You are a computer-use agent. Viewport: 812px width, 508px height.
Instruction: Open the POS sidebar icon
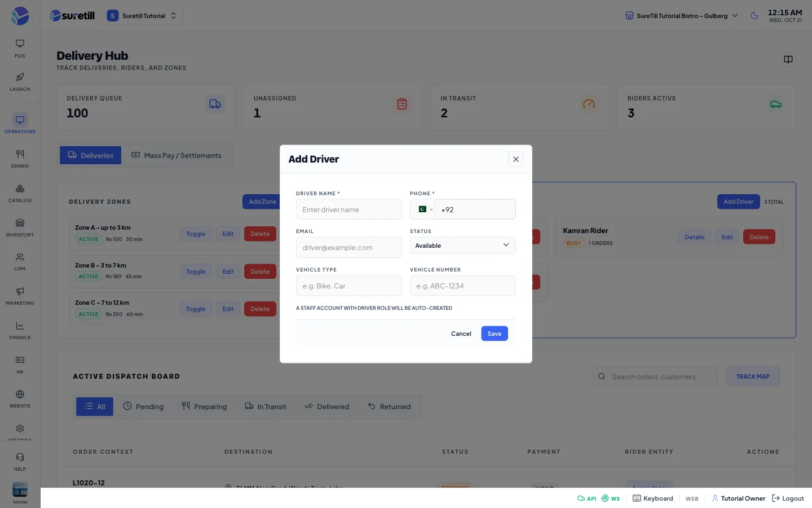(20, 48)
